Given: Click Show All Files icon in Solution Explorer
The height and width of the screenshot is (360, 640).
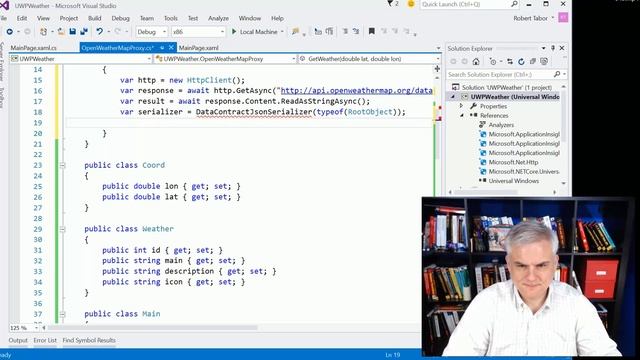Looking at the screenshot, I should tap(544, 62).
